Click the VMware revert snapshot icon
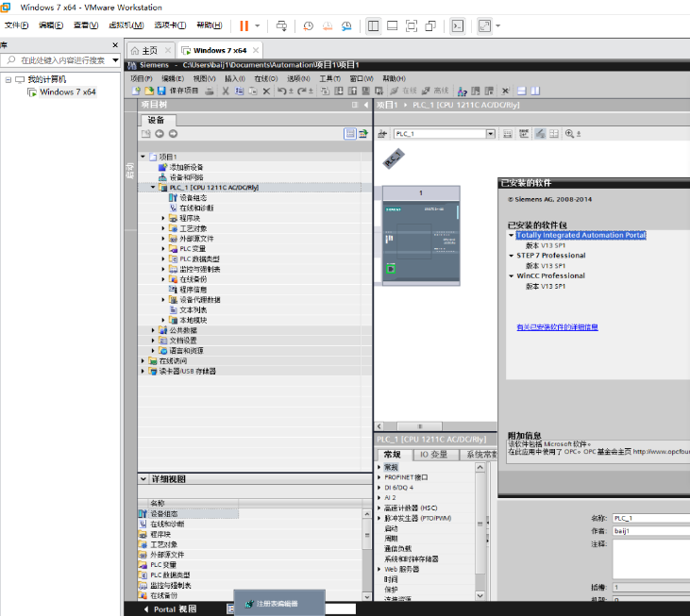This screenshot has width=690, height=616. tap(328, 25)
